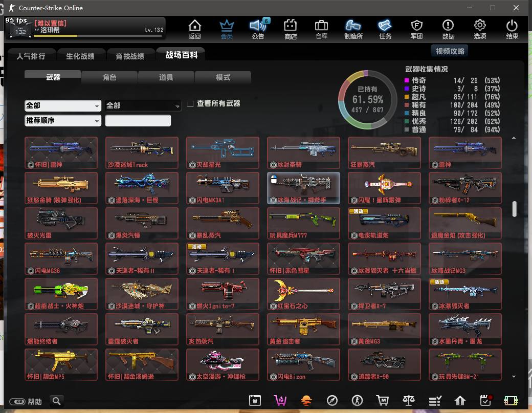Open the M shopping cart icon
Screen dimensions: 532x413
coord(383,401)
